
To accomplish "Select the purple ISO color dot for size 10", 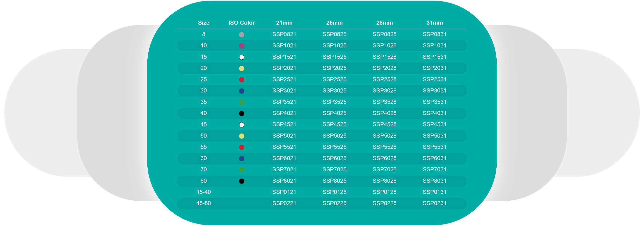I will click(241, 46).
